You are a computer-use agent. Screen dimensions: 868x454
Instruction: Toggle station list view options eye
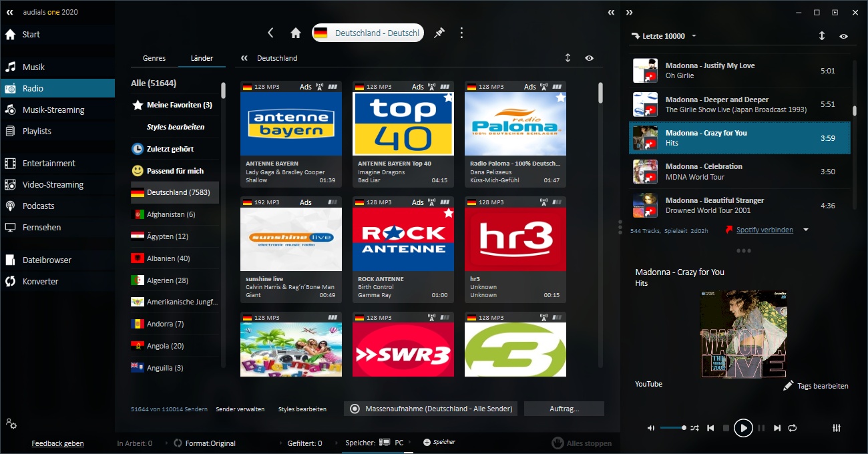tap(589, 58)
